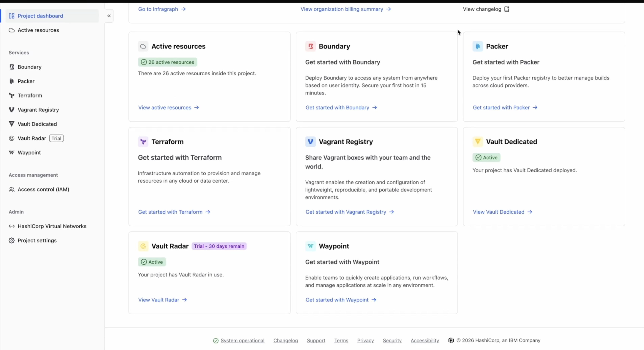Click the 26 active resources badge
The height and width of the screenshot is (350, 644).
click(x=168, y=62)
